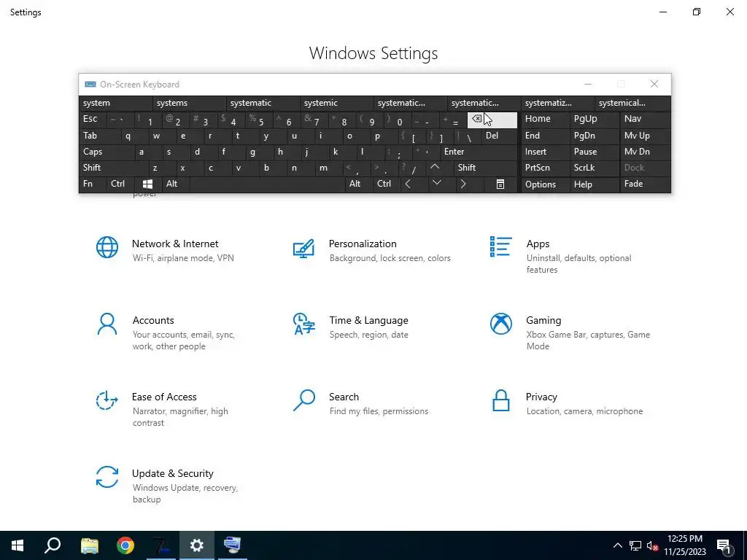Choose the "systemic" word suggestion
Image resolution: width=747 pixels, height=560 pixels.
pos(337,104)
